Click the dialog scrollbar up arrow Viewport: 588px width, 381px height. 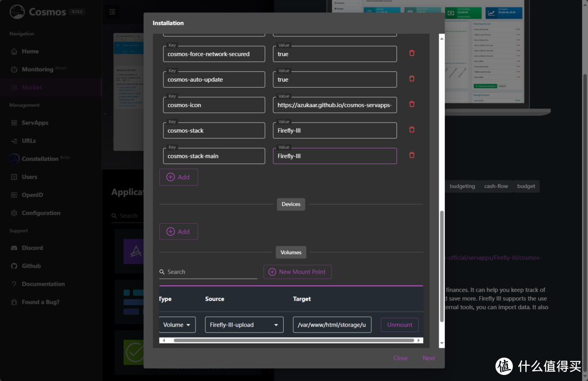[x=442, y=38]
